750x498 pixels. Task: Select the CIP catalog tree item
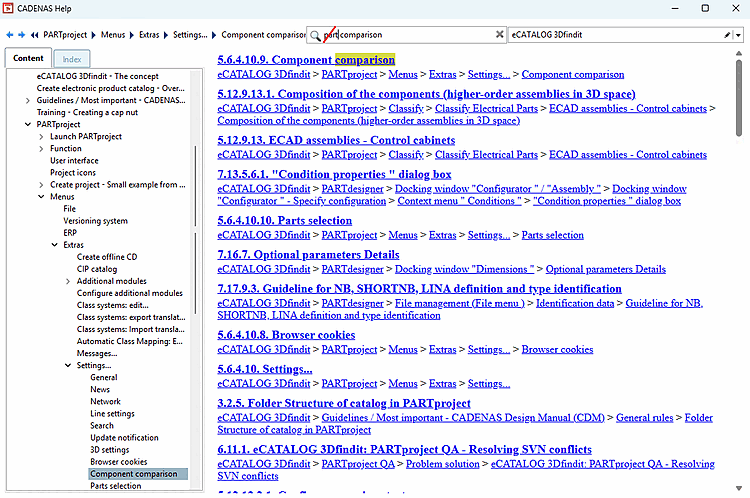(97, 269)
